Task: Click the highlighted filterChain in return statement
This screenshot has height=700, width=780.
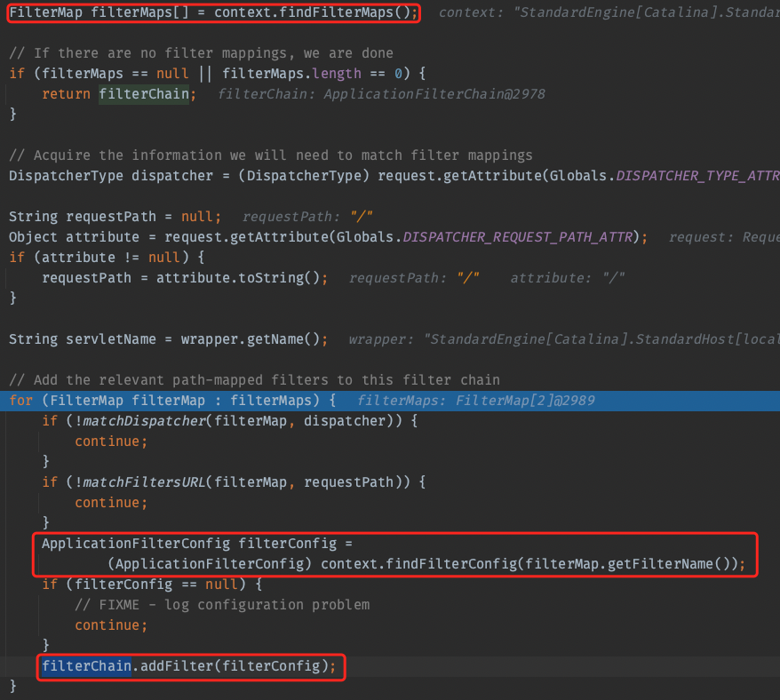Action: 146,93
